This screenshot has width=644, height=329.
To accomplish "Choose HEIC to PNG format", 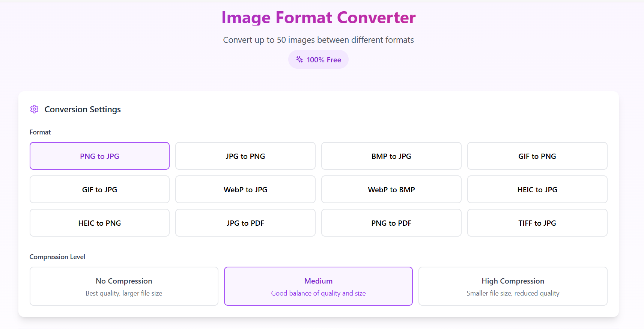I will [x=99, y=223].
